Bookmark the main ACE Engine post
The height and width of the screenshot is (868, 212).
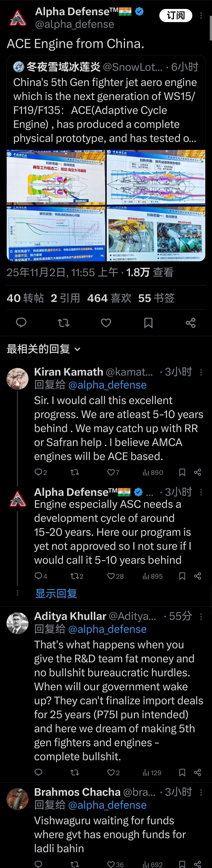pos(148,323)
